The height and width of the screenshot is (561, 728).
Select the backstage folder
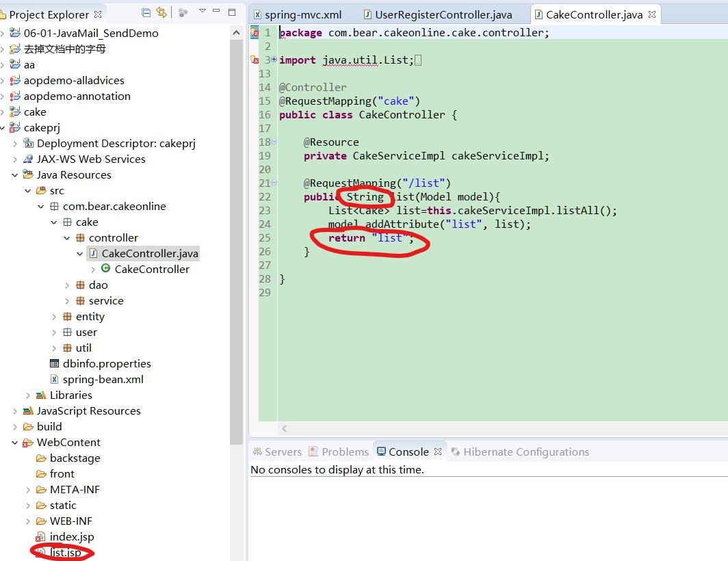coord(75,458)
